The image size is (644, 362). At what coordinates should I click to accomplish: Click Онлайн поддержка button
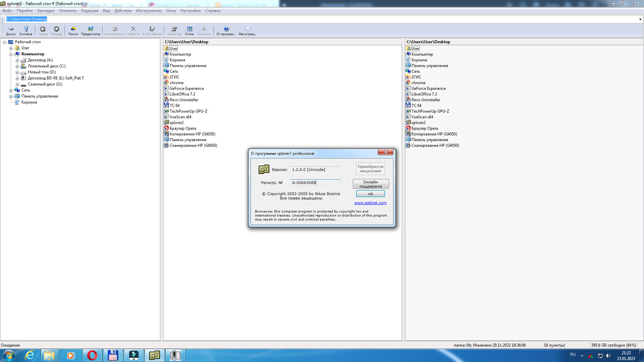pos(371,184)
